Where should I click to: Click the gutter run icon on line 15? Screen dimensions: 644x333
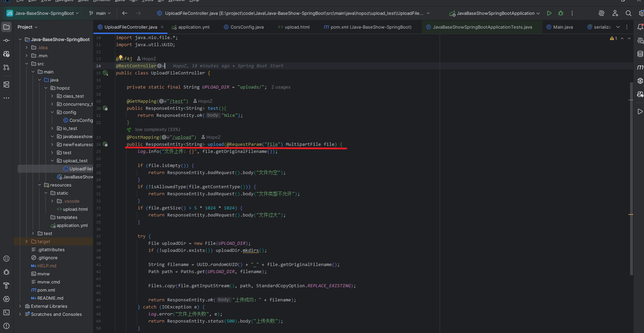click(106, 73)
